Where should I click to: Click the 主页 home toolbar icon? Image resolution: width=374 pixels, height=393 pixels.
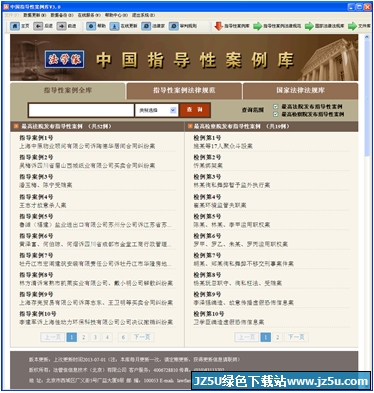(x=15, y=26)
